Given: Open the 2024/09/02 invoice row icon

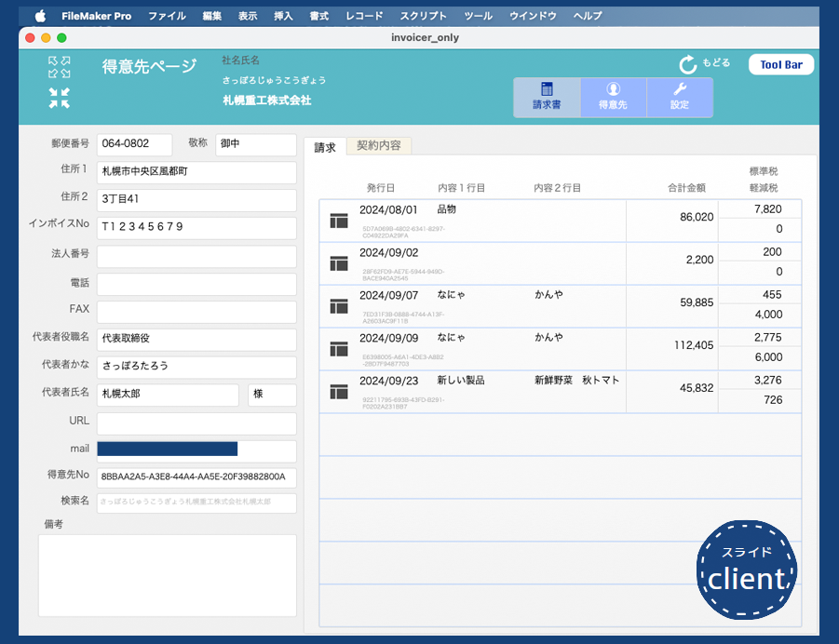Looking at the screenshot, I should pos(339,263).
